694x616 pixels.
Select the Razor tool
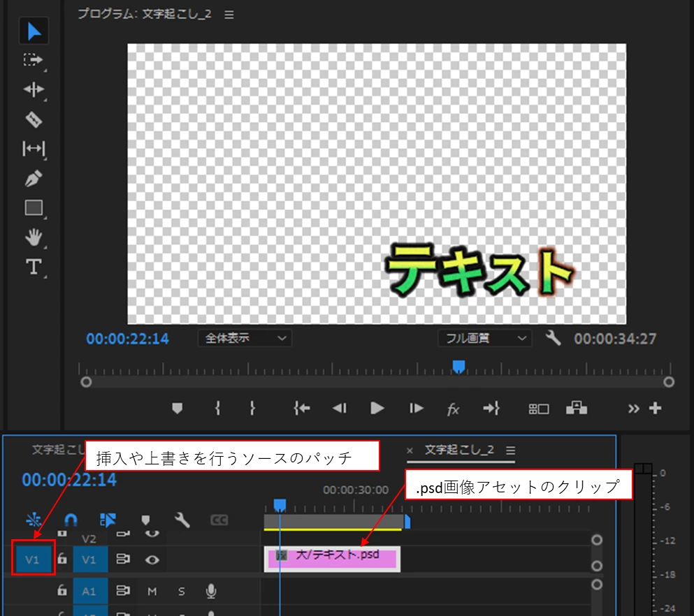tap(34, 119)
